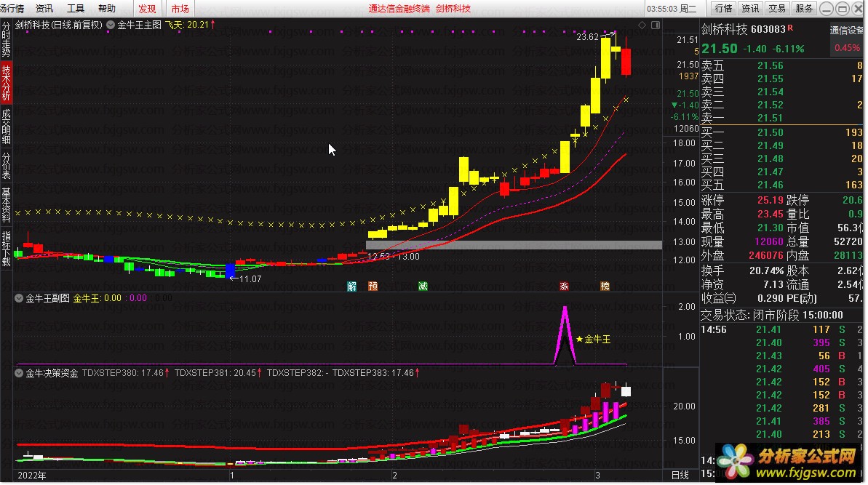Open the 成交明细 sidebar tab
This screenshot has height=485, width=868.
(x=6, y=126)
